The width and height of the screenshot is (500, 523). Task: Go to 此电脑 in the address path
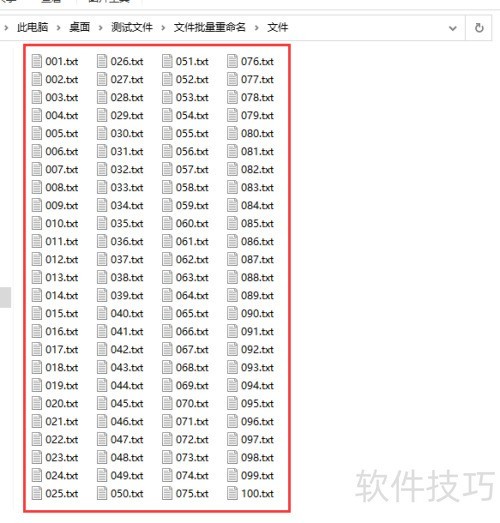point(32,27)
